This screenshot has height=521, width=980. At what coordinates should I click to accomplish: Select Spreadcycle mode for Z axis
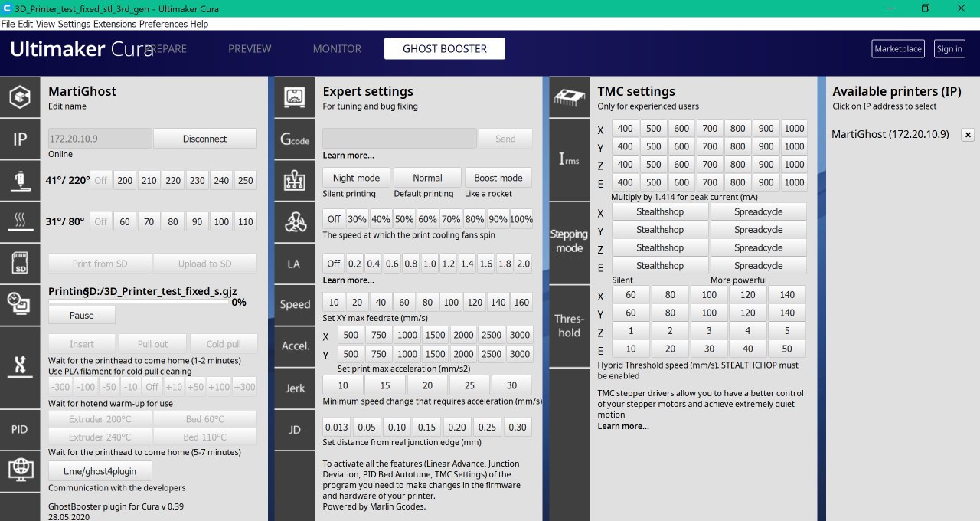[759, 247]
